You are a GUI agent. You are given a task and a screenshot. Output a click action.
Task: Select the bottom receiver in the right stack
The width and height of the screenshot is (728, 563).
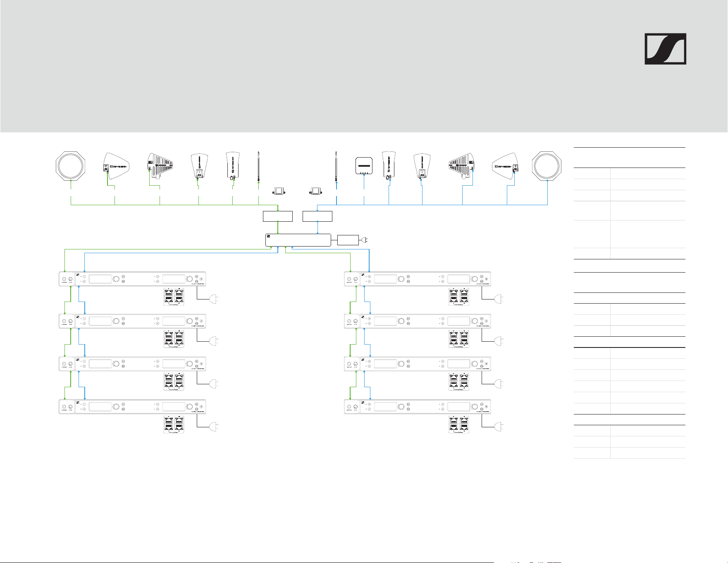[418, 406]
